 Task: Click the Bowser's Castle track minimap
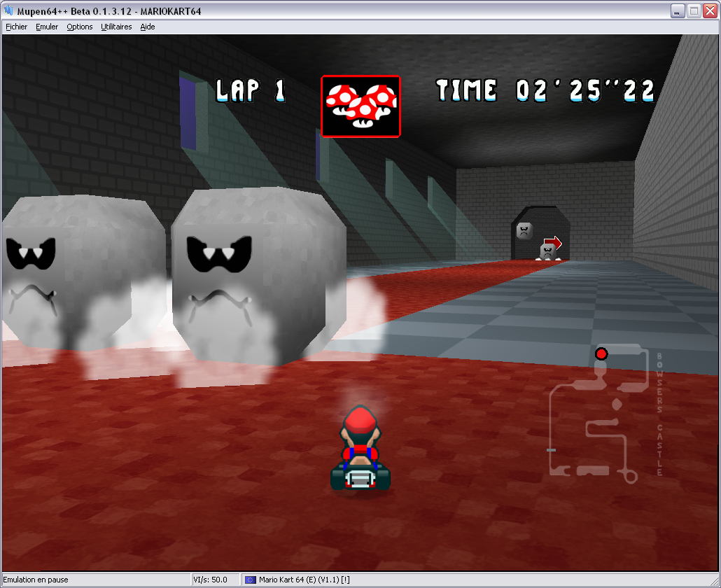click(605, 414)
